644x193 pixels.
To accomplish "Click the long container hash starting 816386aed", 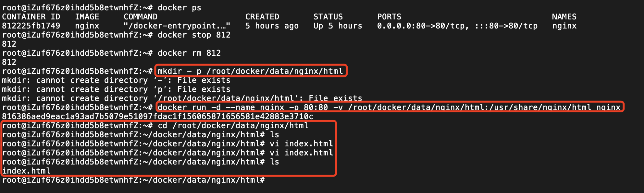I will [x=158, y=117].
